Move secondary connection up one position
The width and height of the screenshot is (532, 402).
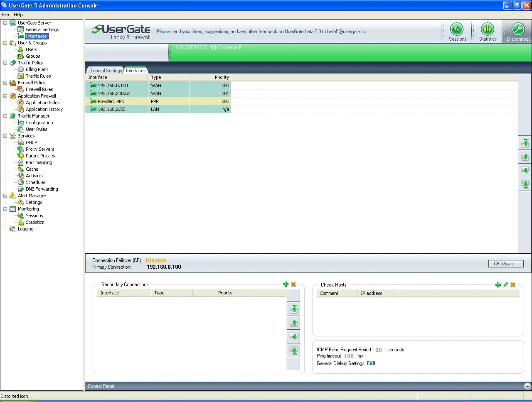click(293, 323)
